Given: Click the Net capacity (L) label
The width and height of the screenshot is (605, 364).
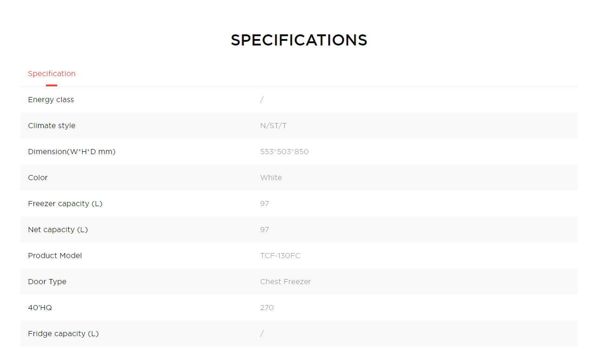Looking at the screenshot, I should point(58,230).
